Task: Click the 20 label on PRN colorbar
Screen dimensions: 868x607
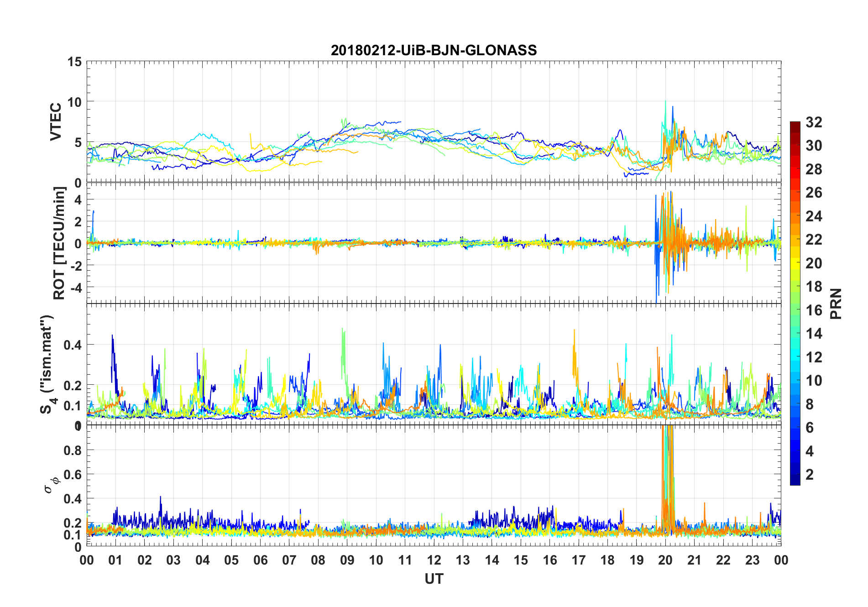Action: (814, 263)
